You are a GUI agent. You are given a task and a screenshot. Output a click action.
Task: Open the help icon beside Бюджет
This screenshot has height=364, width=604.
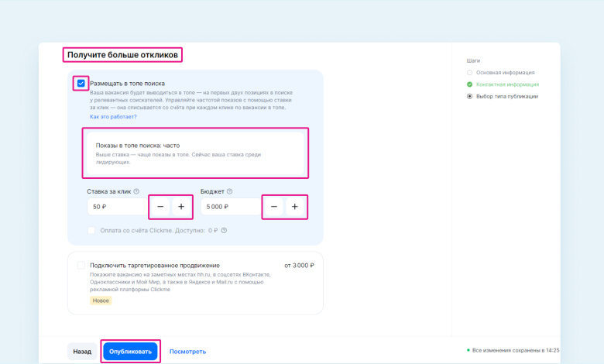tap(229, 191)
